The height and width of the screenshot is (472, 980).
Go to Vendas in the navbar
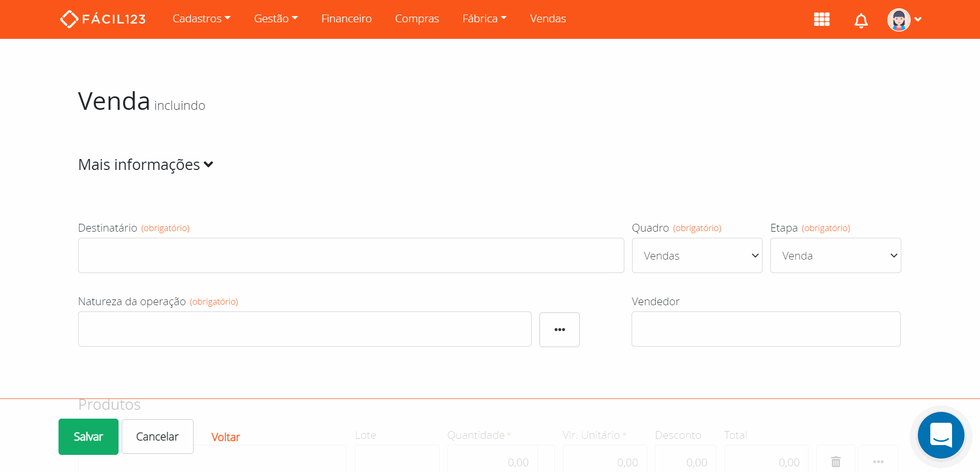(548, 19)
